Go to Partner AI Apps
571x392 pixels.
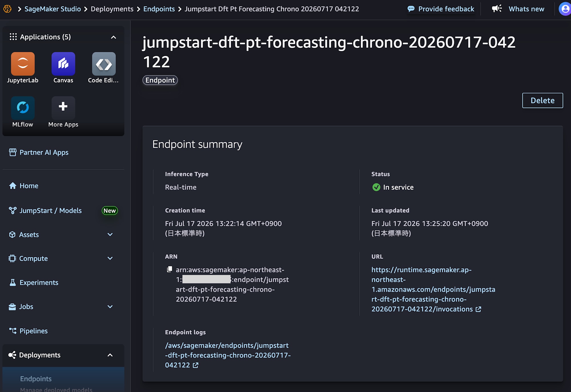44,152
